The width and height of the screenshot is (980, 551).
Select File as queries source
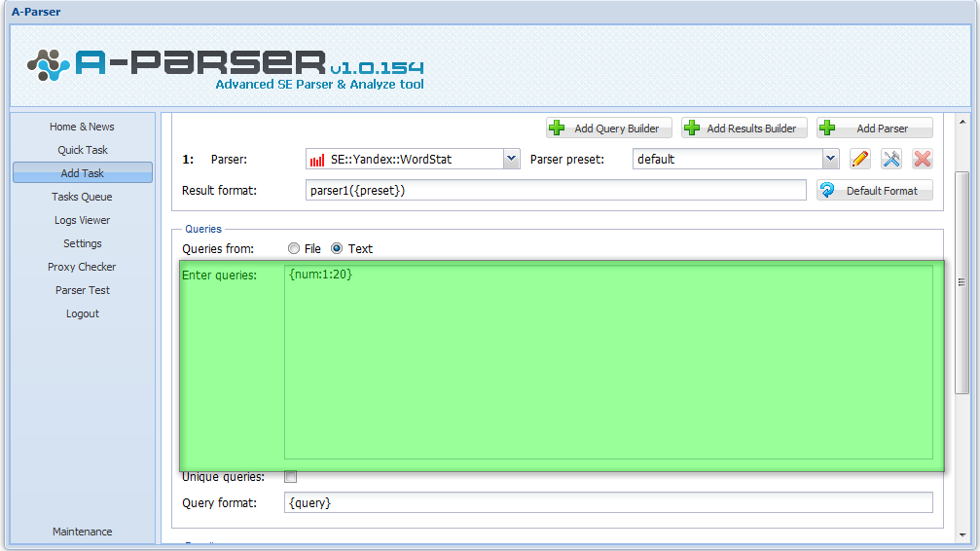point(294,249)
